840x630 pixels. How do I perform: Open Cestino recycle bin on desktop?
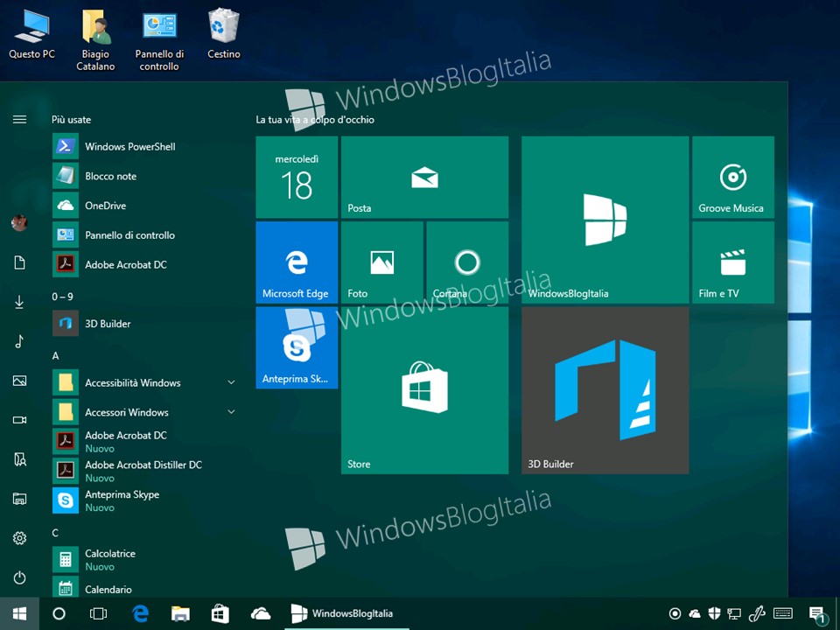(x=224, y=33)
